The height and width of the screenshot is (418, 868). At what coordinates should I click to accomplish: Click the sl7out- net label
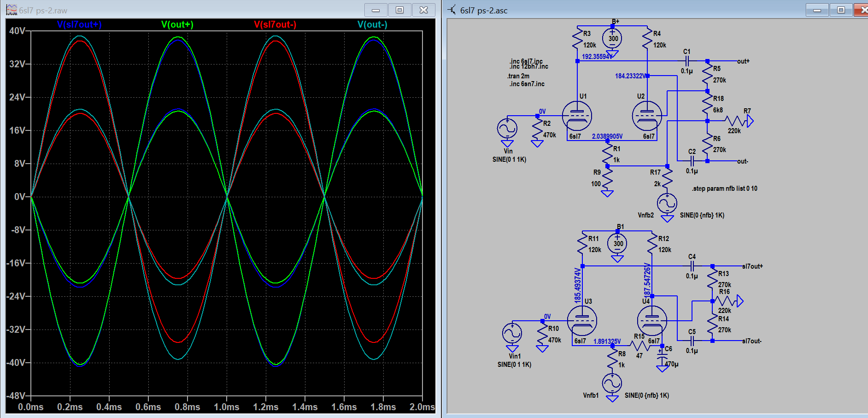(752, 341)
